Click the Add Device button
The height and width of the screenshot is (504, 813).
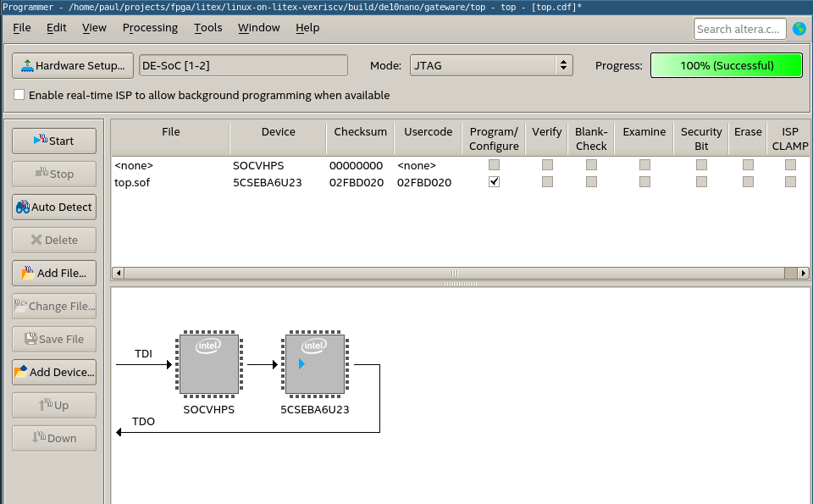pyautogui.click(x=53, y=372)
